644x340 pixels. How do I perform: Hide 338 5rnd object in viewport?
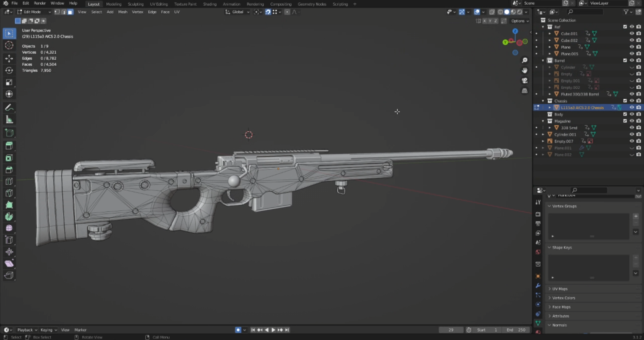point(632,128)
